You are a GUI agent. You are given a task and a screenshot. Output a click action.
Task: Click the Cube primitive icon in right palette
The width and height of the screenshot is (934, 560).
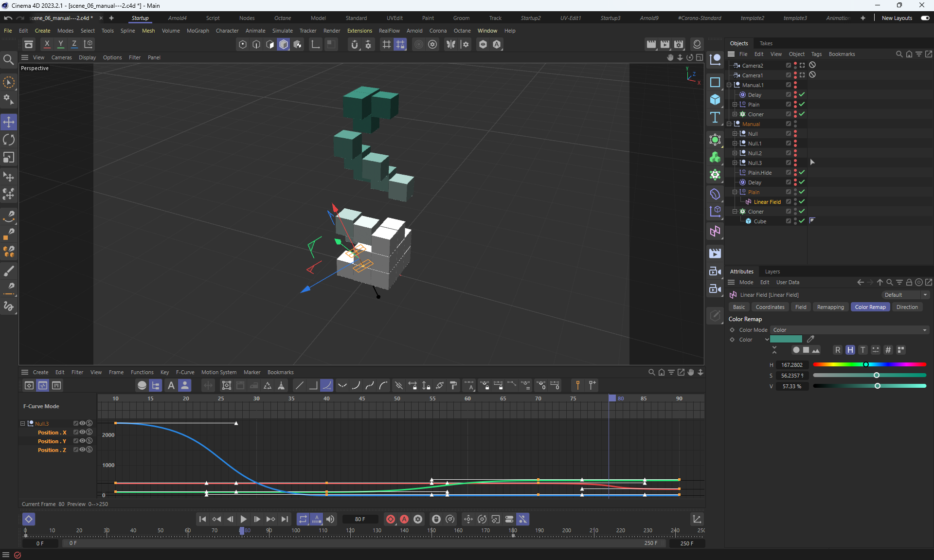pos(715,100)
